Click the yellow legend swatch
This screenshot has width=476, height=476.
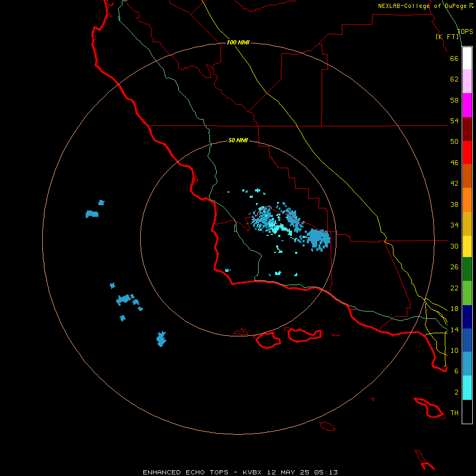[x=467, y=246]
